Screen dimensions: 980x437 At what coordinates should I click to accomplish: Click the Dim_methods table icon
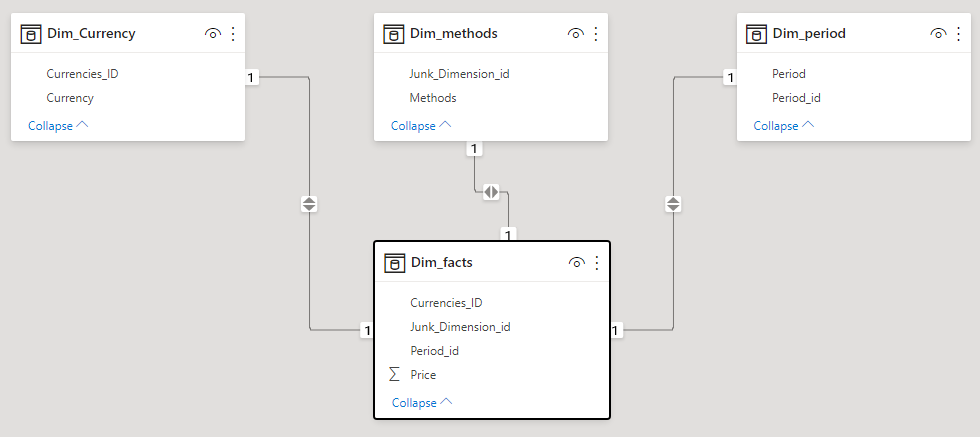point(394,34)
